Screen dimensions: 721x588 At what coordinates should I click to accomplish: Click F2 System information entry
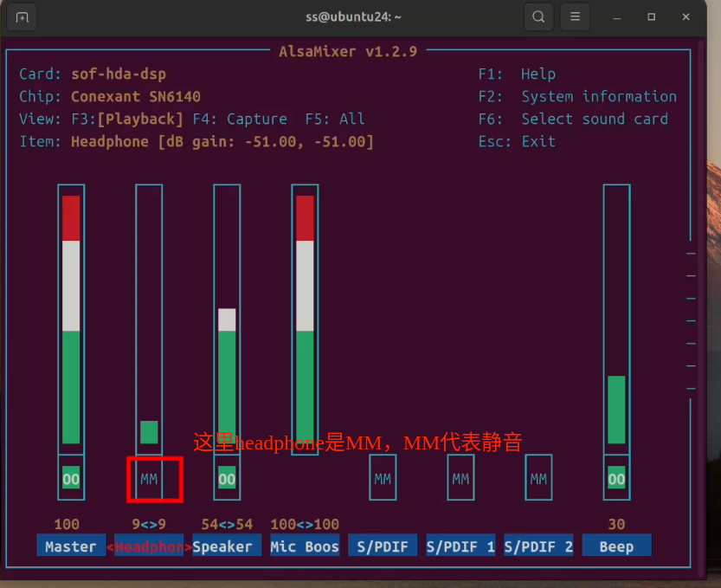pos(577,97)
